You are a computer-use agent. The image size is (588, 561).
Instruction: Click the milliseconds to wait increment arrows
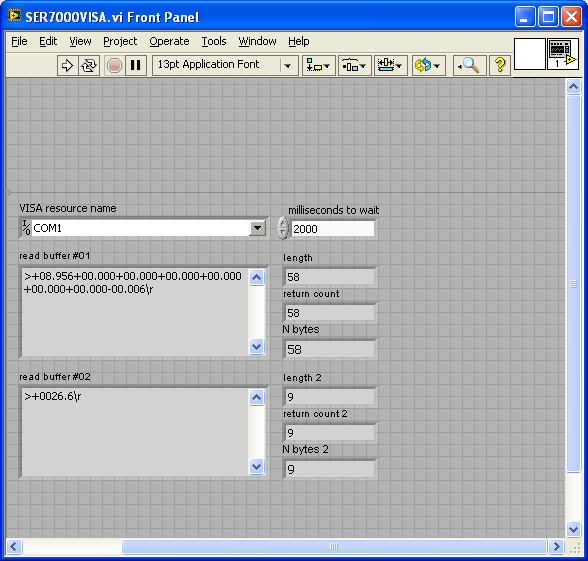pyautogui.click(x=283, y=228)
